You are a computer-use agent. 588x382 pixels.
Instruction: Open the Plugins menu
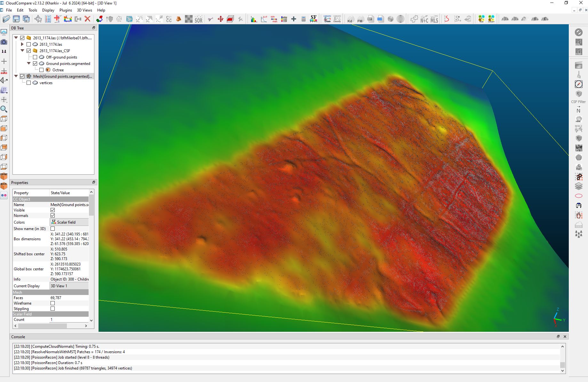[66, 10]
